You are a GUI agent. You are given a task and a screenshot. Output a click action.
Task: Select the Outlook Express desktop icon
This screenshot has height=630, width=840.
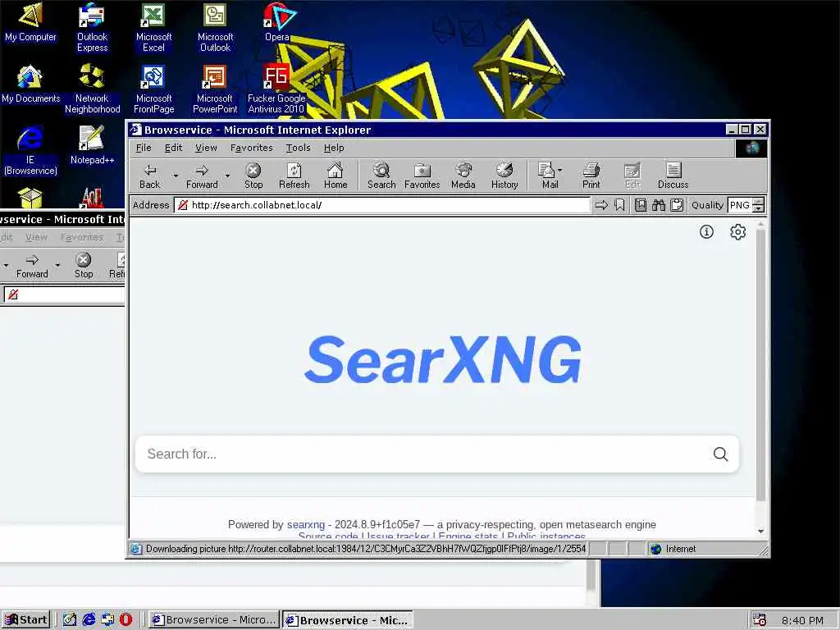coord(92,27)
